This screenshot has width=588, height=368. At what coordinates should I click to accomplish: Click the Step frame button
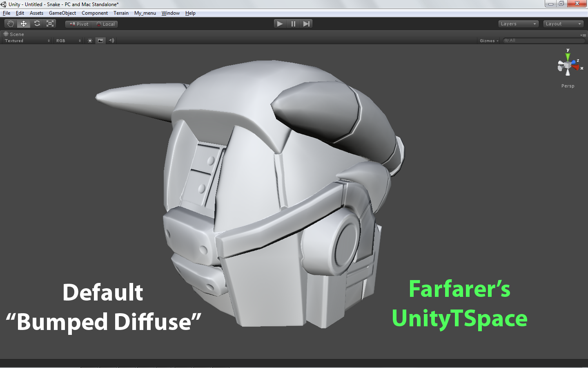tap(306, 24)
